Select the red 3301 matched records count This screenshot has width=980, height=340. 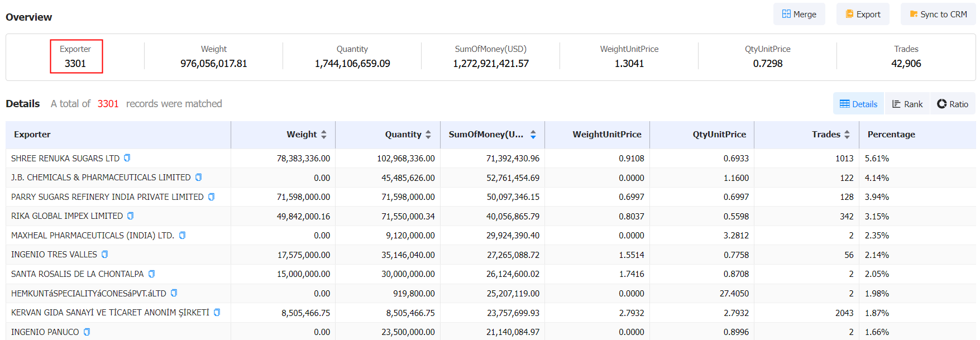pos(108,104)
